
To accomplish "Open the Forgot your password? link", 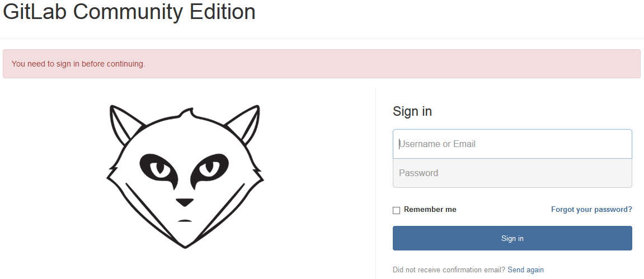I will [591, 209].
